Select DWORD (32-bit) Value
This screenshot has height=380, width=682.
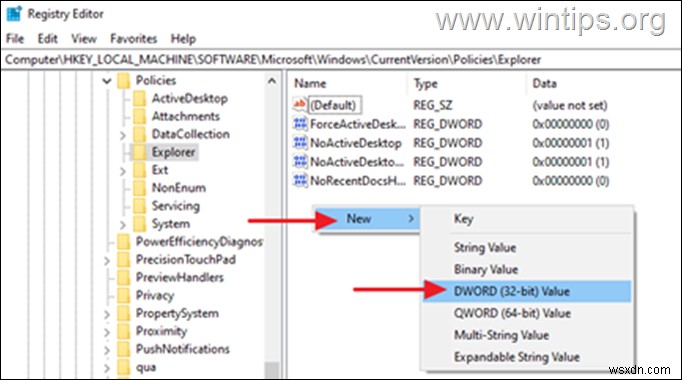click(527, 291)
